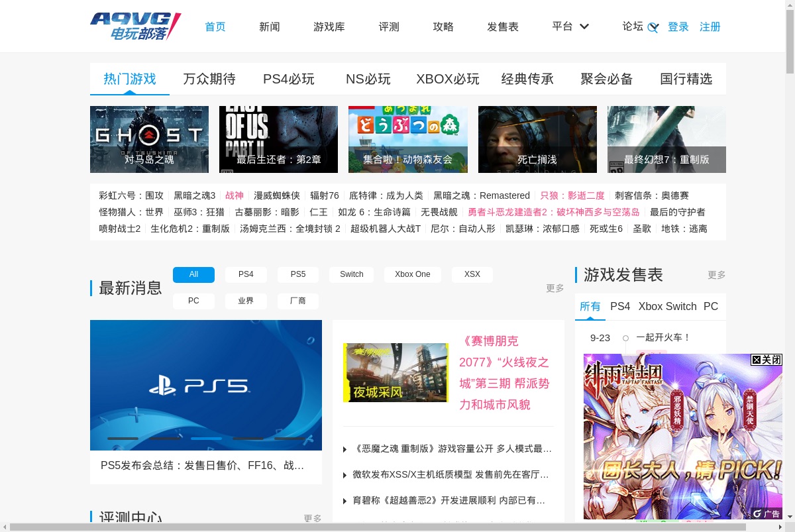This screenshot has height=532, width=795.
Task: Click 勇者斗恶龙建造者2 tag link
Action: point(554,212)
